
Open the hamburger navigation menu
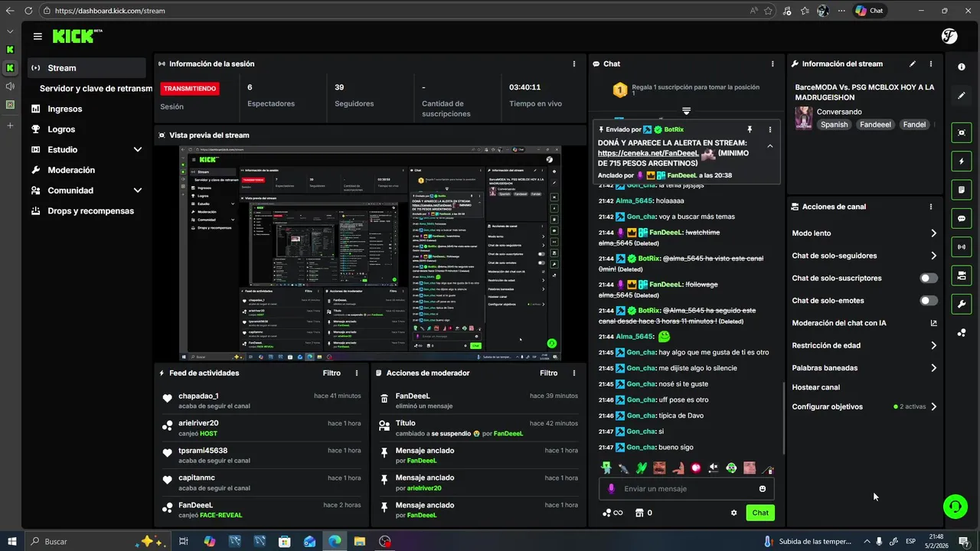tap(38, 36)
